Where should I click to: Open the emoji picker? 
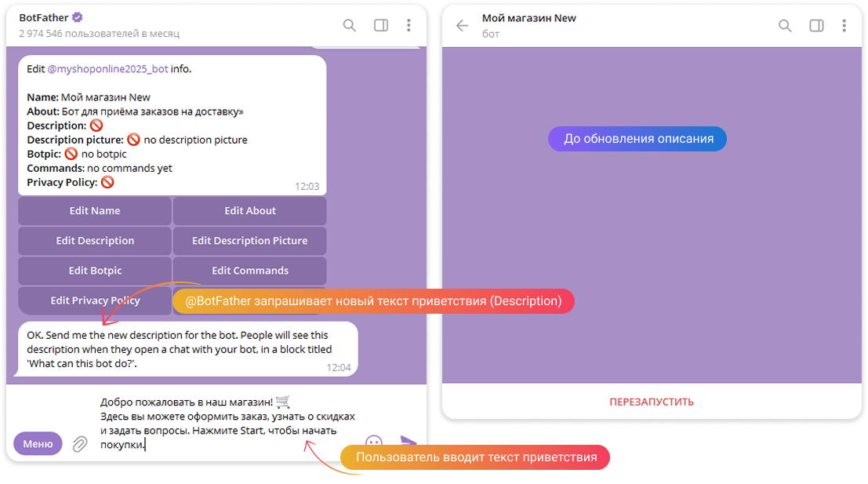tap(374, 442)
